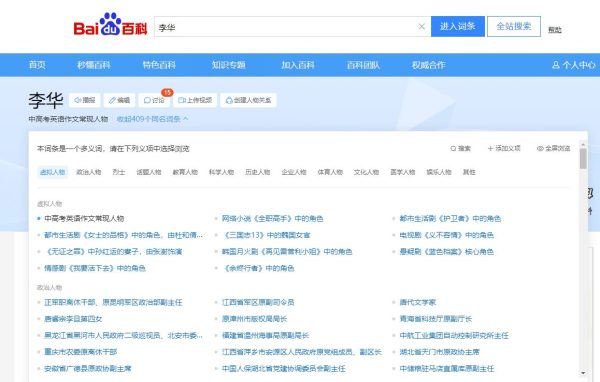Select the 历史人物 category tab
This screenshot has height=382, width=600.
258,172
